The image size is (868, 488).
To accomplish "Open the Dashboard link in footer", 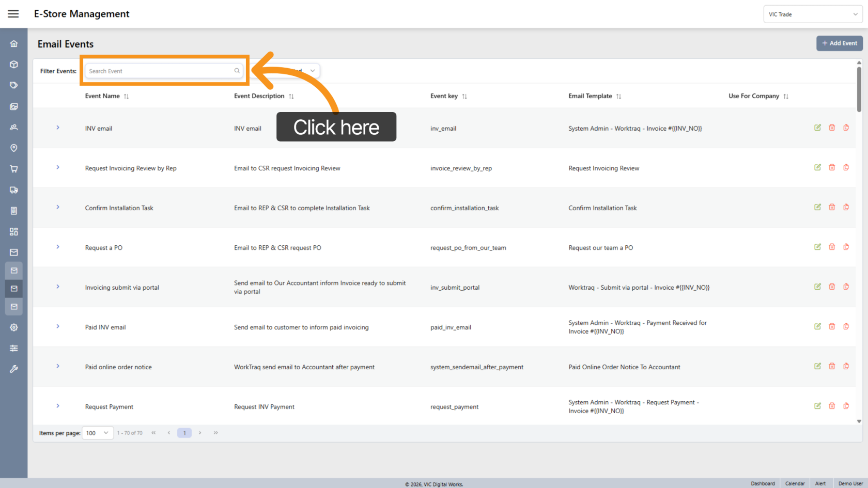I will [763, 483].
